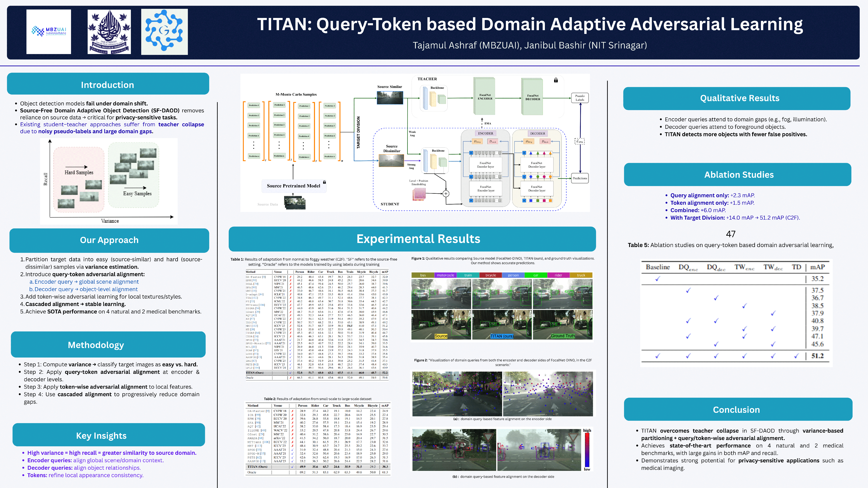Image resolution: width=868 pixels, height=488 pixels.
Task: Click the high-low color scale bar
Action: (587, 450)
